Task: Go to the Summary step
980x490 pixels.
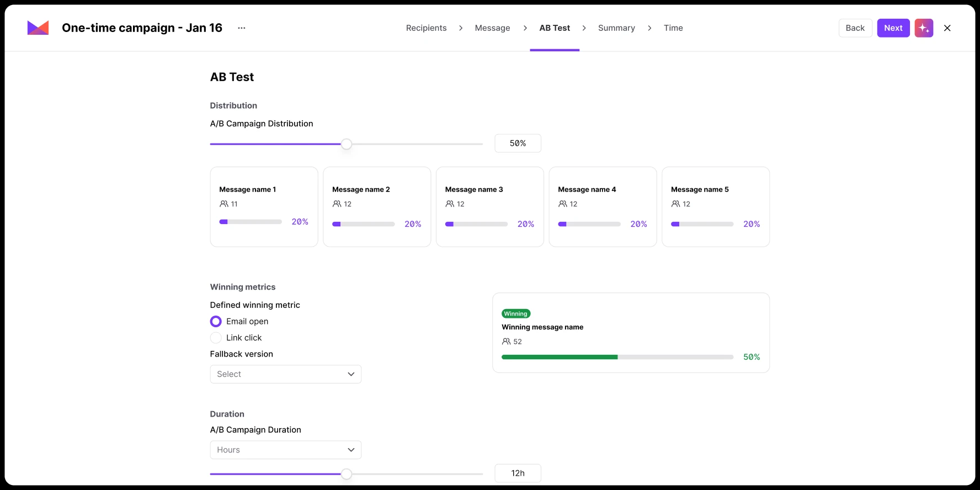Action: (616, 28)
